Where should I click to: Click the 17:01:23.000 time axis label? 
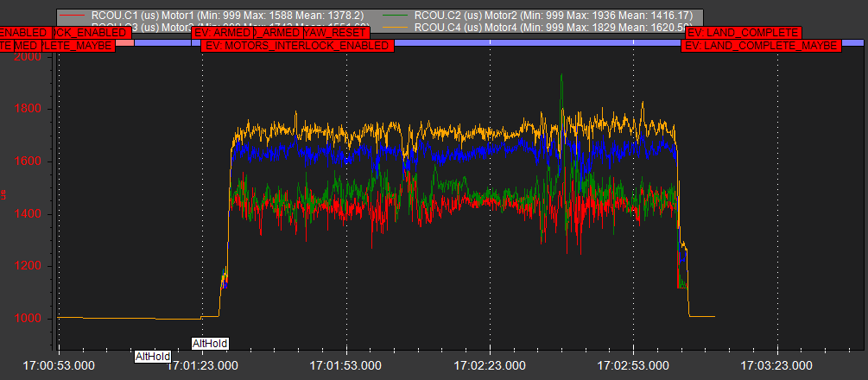[x=203, y=365]
